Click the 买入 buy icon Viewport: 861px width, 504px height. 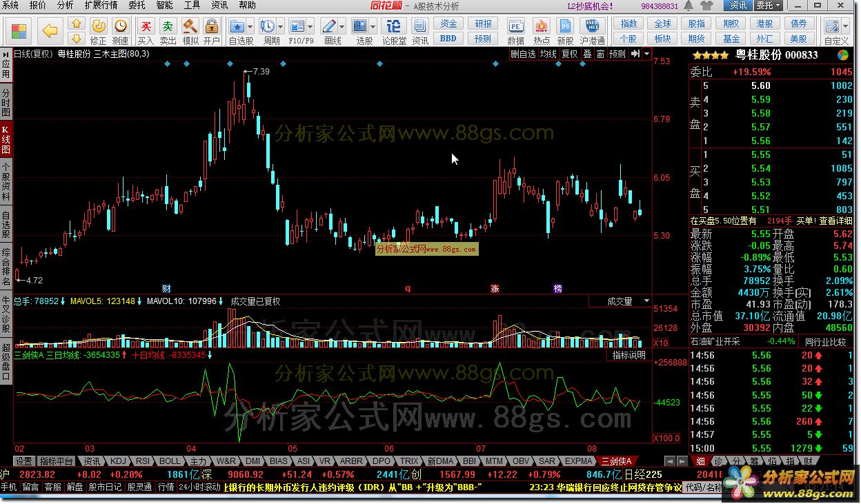(146, 27)
